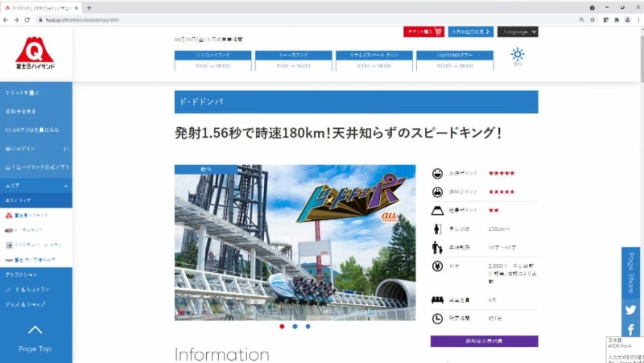Reload the page in the browser

[x=28, y=19]
